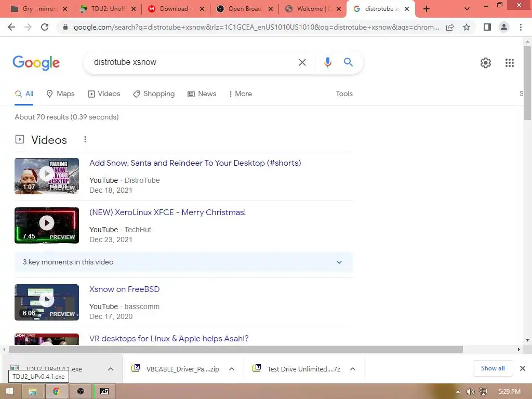Switch to the Open Broad tab
532x399 pixels.
239,9
